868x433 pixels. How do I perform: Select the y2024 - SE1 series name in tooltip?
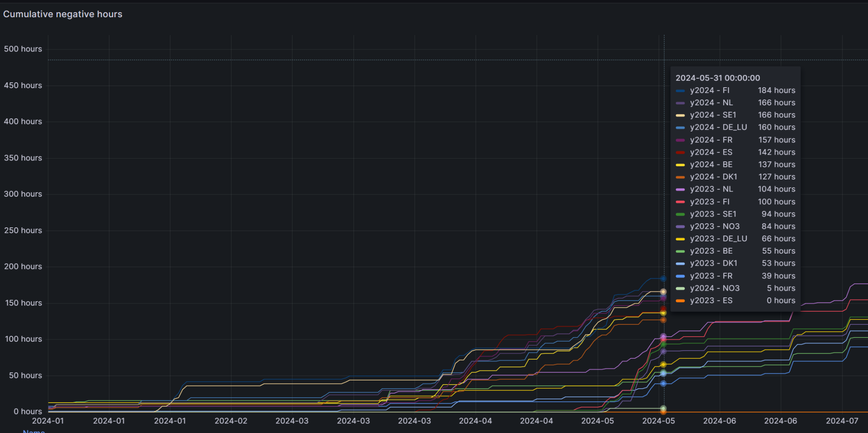click(x=713, y=115)
